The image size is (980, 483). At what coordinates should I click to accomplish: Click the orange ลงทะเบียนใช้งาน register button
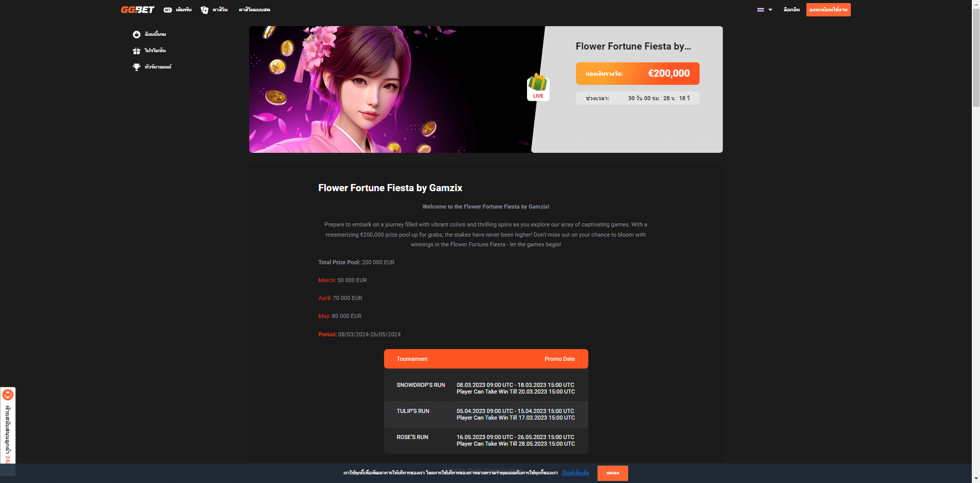(828, 10)
